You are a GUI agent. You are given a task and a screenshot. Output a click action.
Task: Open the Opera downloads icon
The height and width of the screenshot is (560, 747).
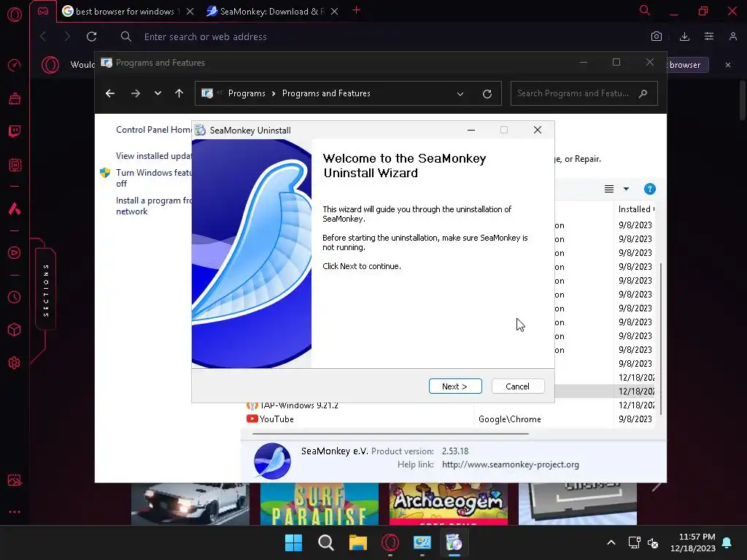[x=684, y=36]
